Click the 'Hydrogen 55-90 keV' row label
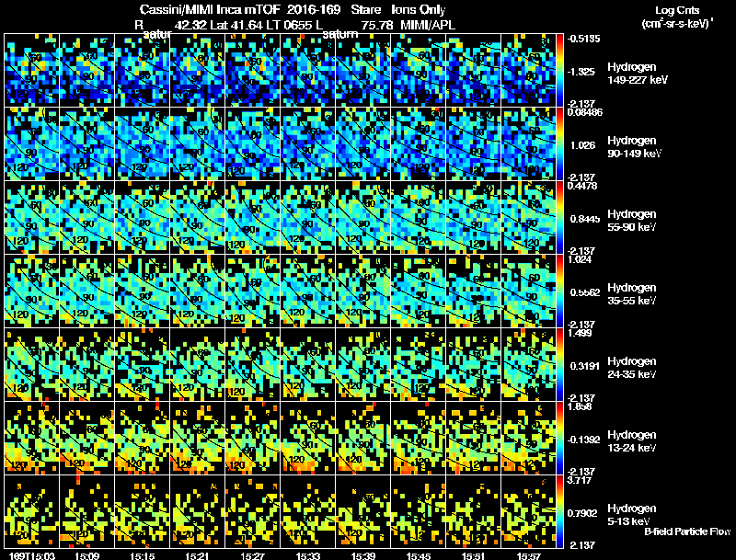Viewport: 736px width, 560px height. [632, 221]
